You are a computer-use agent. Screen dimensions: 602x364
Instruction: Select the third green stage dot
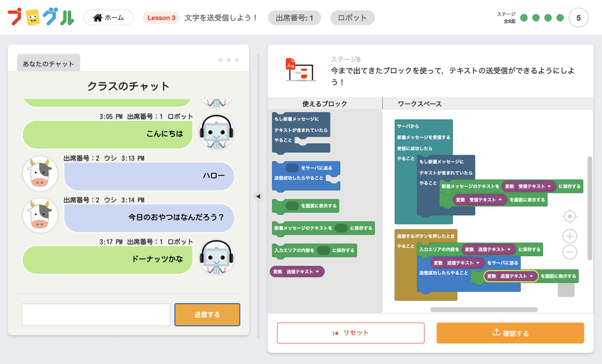[548, 17]
